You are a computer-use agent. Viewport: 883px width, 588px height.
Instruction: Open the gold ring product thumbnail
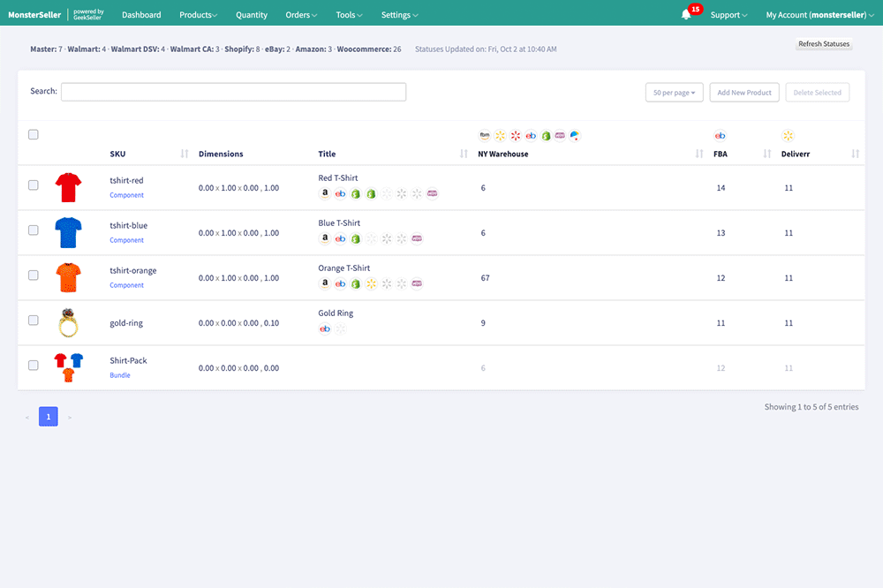(x=68, y=323)
